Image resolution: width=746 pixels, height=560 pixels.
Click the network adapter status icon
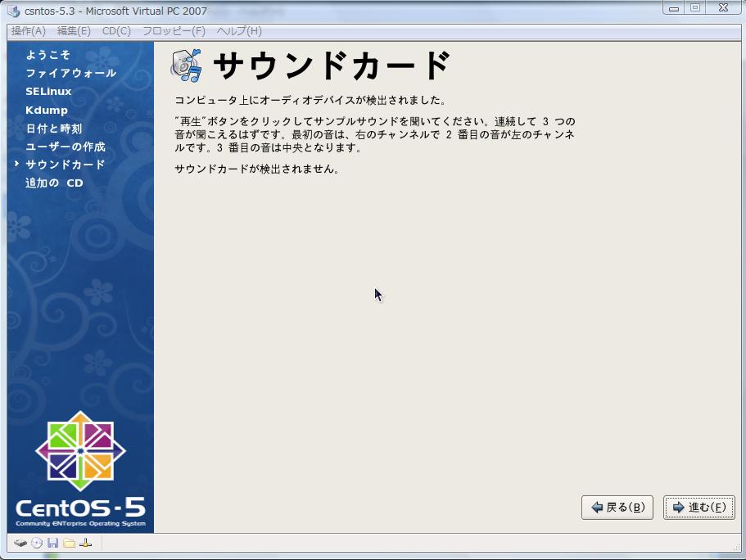pos(86,543)
